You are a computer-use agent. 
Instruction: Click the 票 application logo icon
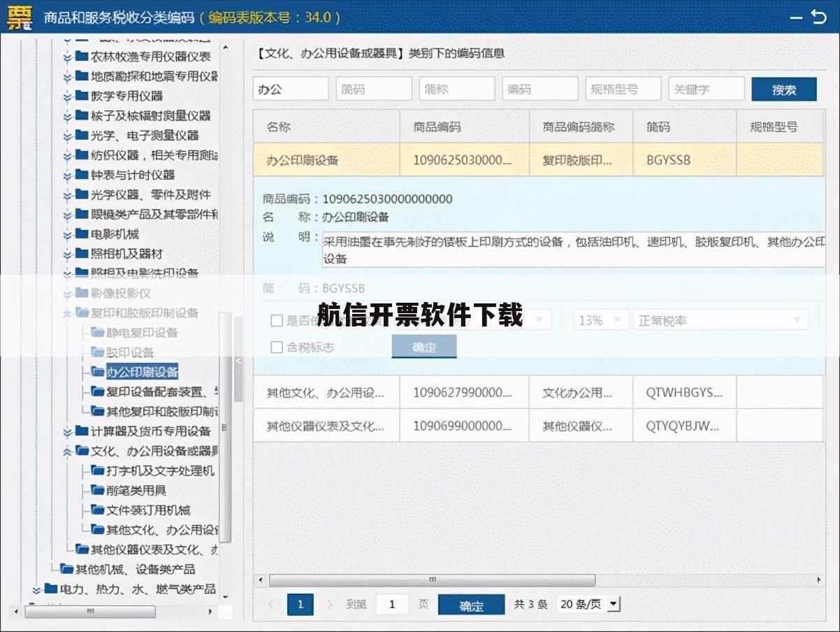[19, 17]
